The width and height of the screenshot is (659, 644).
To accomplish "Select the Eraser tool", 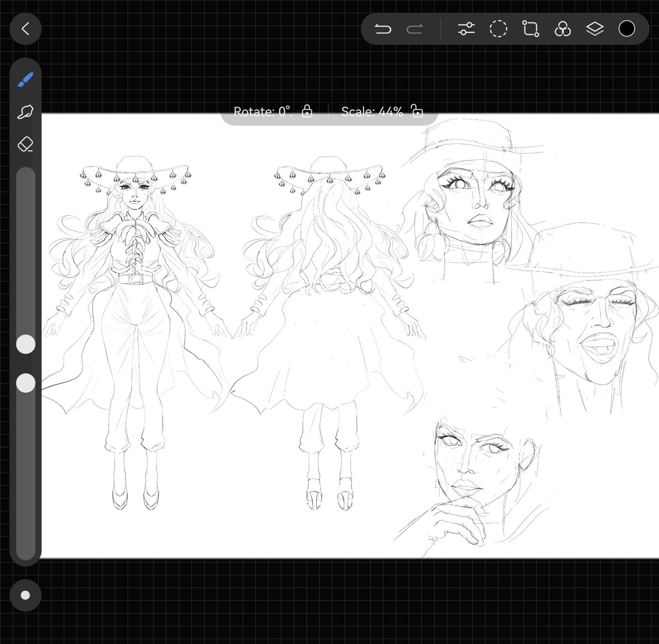I will [25, 145].
